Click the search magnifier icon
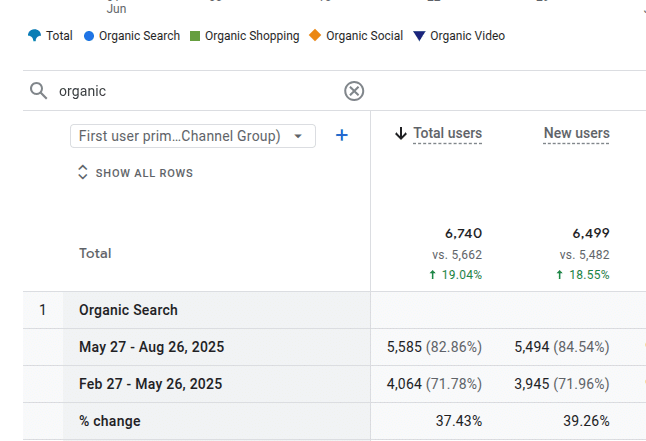646x441 pixels. pyautogui.click(x=39, y=91)
